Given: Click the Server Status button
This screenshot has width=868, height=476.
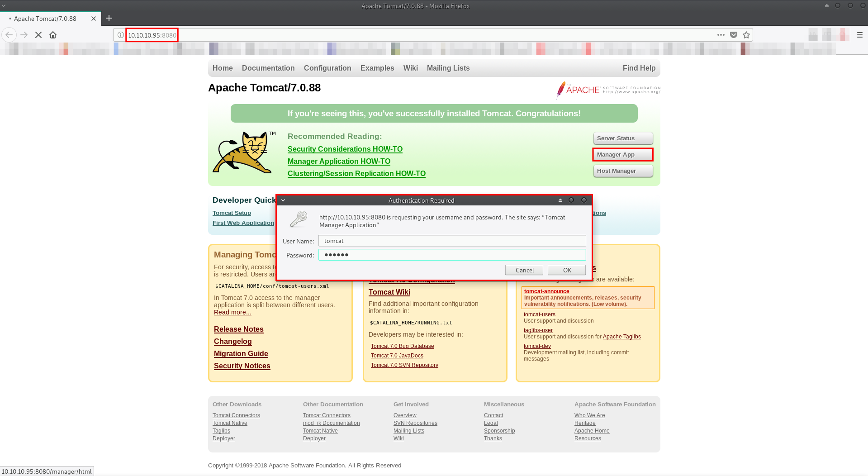Looking at the screenshot, I should tap(623, 138).
